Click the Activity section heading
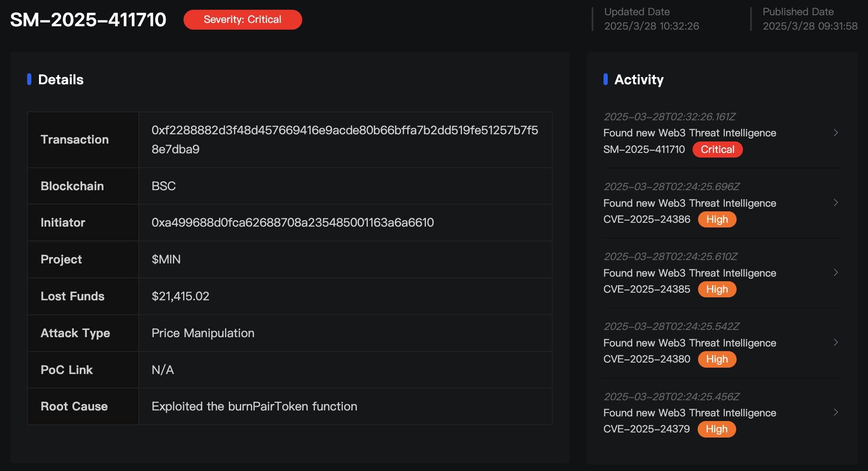The width and height of the screenshot is (868, 471). [638, 80]
